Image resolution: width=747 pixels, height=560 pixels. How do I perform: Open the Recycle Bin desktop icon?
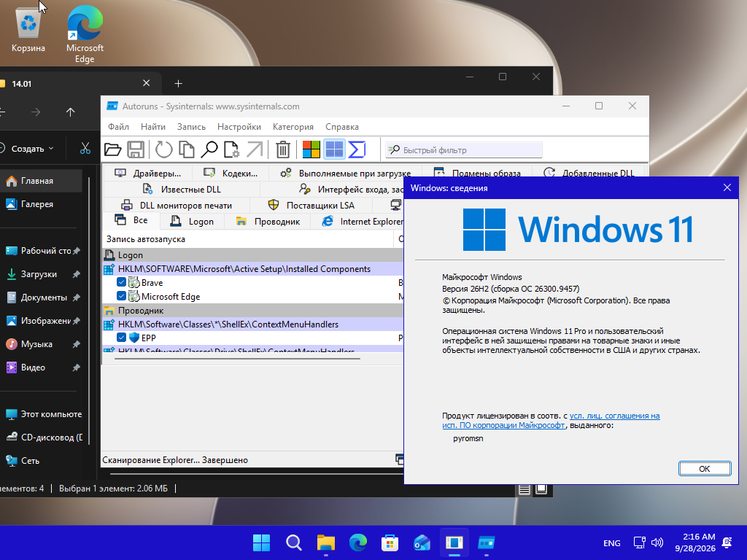28,30
